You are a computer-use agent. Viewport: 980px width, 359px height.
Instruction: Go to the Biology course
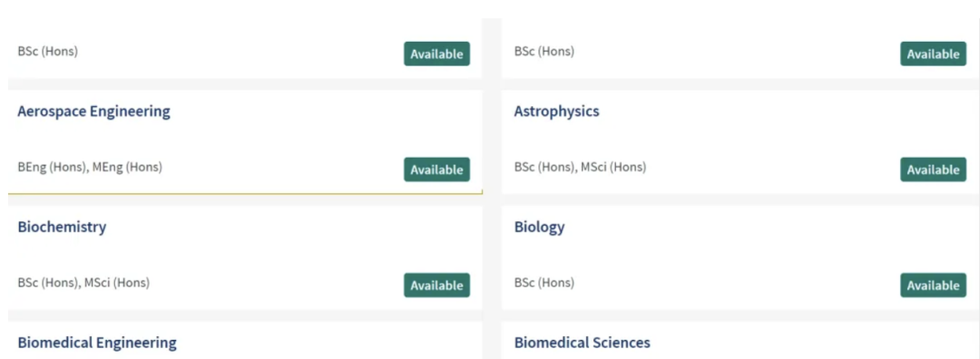pos(539,228)
